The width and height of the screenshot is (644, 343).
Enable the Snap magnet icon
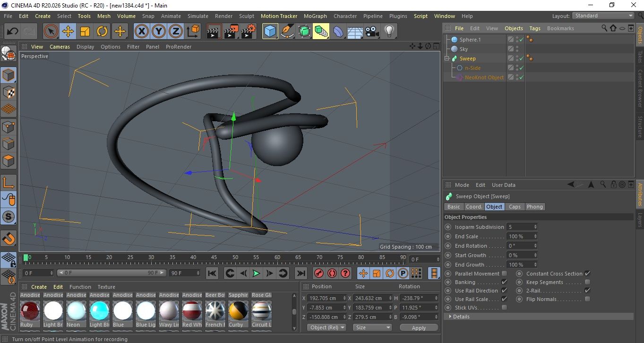(9, 238)
